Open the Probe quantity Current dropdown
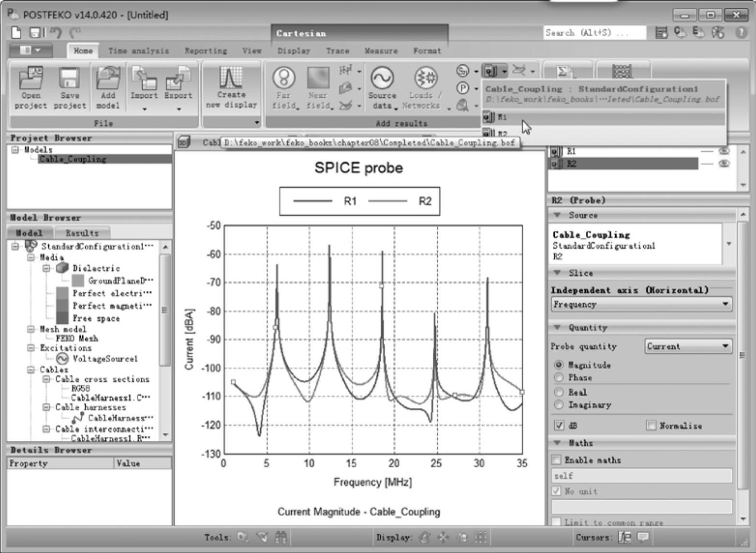Image resolution: width=756 pixels, height=553 pixels. [688, 346]
